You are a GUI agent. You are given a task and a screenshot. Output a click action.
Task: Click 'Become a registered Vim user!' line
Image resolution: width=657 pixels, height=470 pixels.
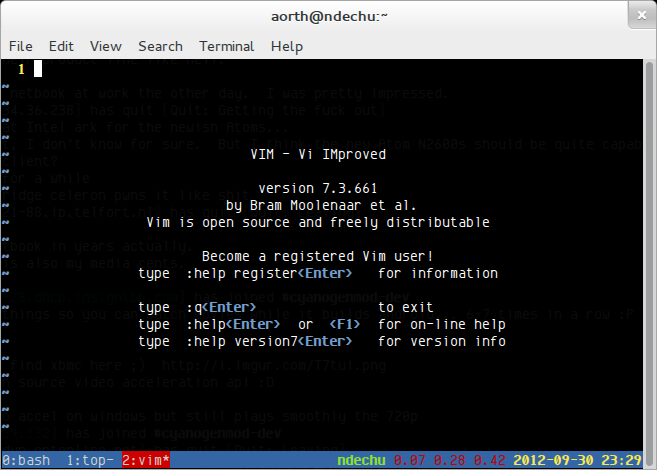point(317,256)
